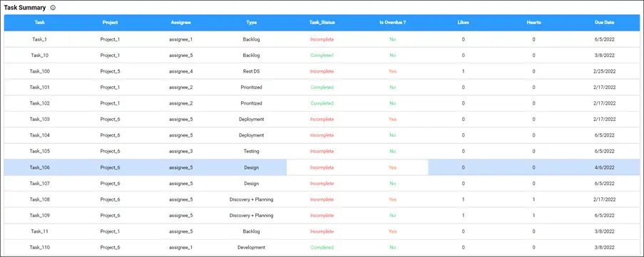Sort by the Is Overdue ? column header
This screenshot has height=257, width=644.
pyautogui.click(x=393, y=23)
